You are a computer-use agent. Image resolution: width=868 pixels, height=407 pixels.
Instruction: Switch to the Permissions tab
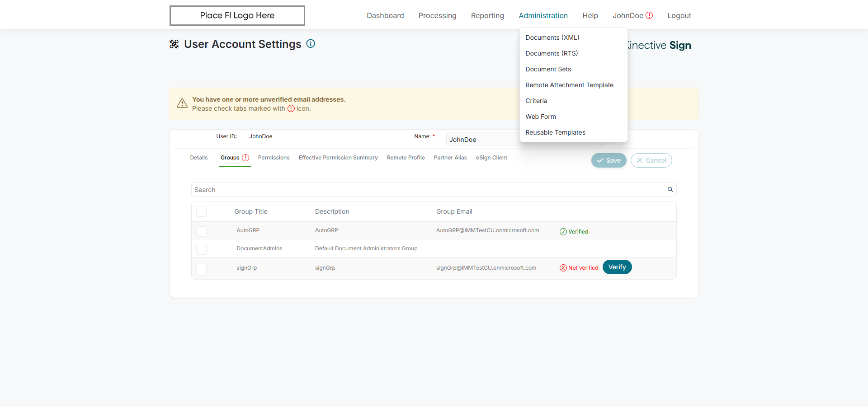pyautogui.click(x=274, y=158)
